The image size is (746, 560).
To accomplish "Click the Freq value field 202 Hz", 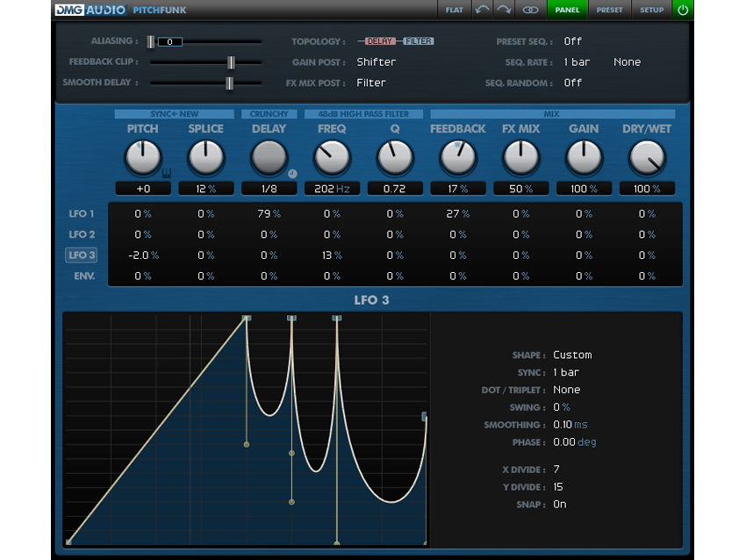I will click(x=332, y=189).
